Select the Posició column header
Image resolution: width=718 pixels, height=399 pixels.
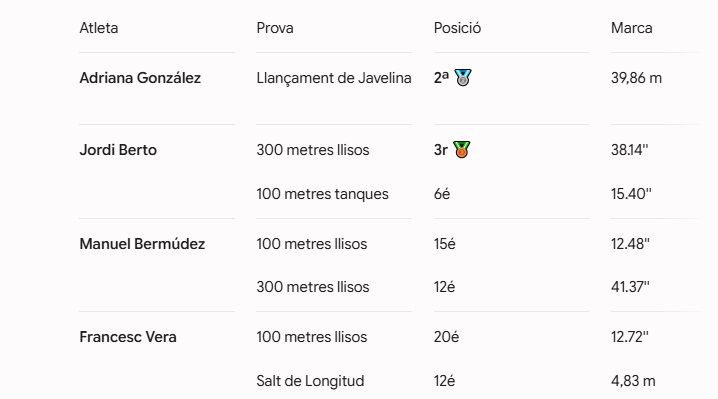coord(457,28)
